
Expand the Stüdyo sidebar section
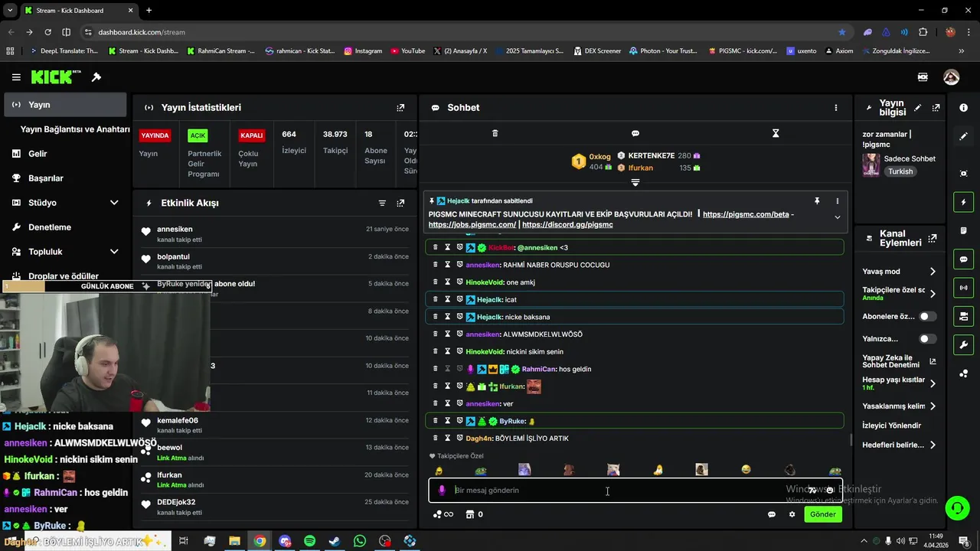tap(64, 203)
